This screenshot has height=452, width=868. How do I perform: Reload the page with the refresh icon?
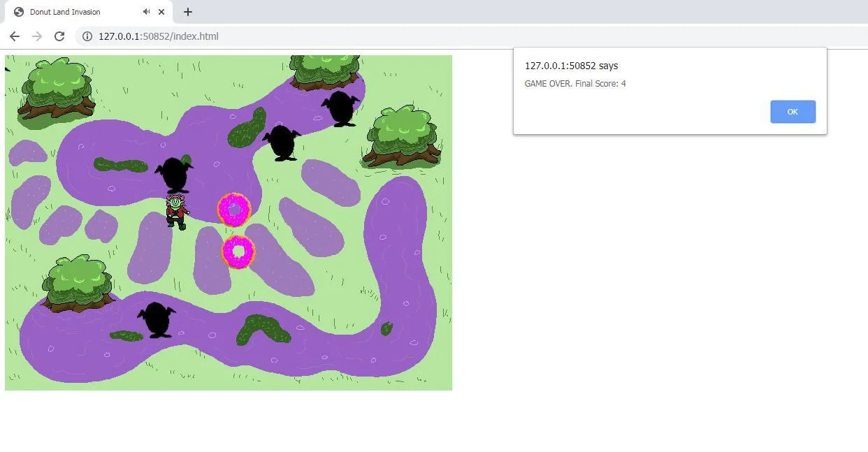coord(59,36)
